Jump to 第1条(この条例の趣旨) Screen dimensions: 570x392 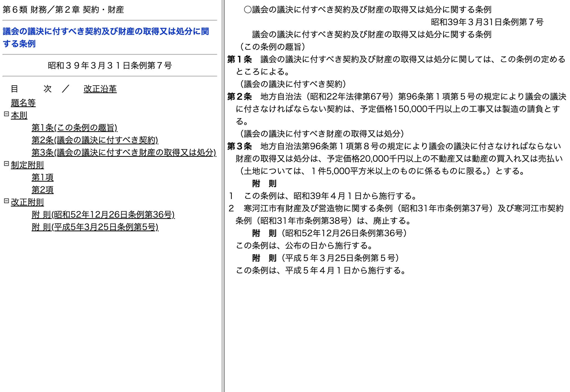tap(74, 128)
